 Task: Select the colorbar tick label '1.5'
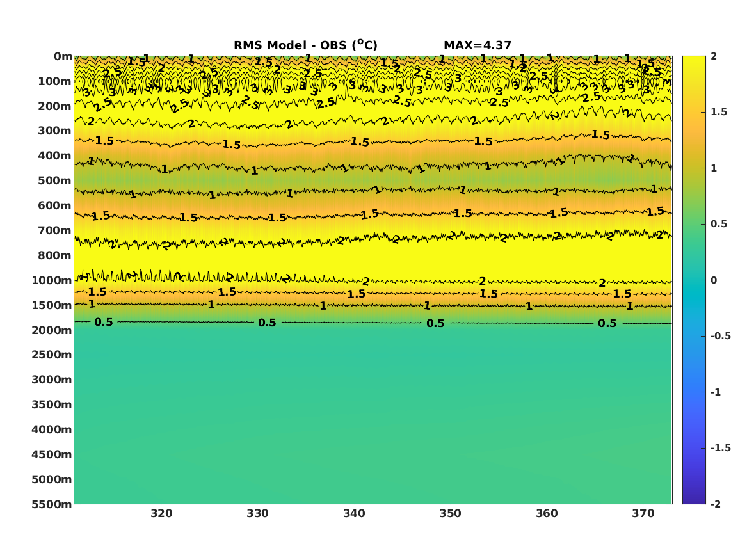[719, 112]
